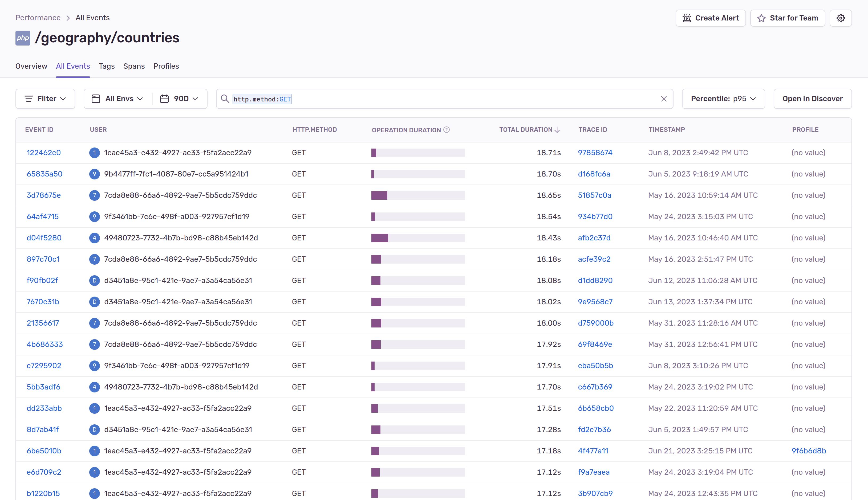Open the 90D date range dropdown
868x500 pixels.
tap(179, 99)
